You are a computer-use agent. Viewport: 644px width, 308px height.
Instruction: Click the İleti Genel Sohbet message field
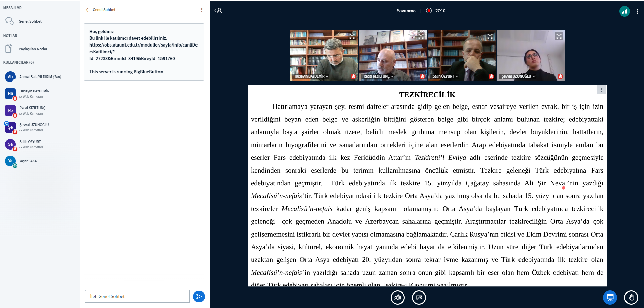(x=137, y=297)
